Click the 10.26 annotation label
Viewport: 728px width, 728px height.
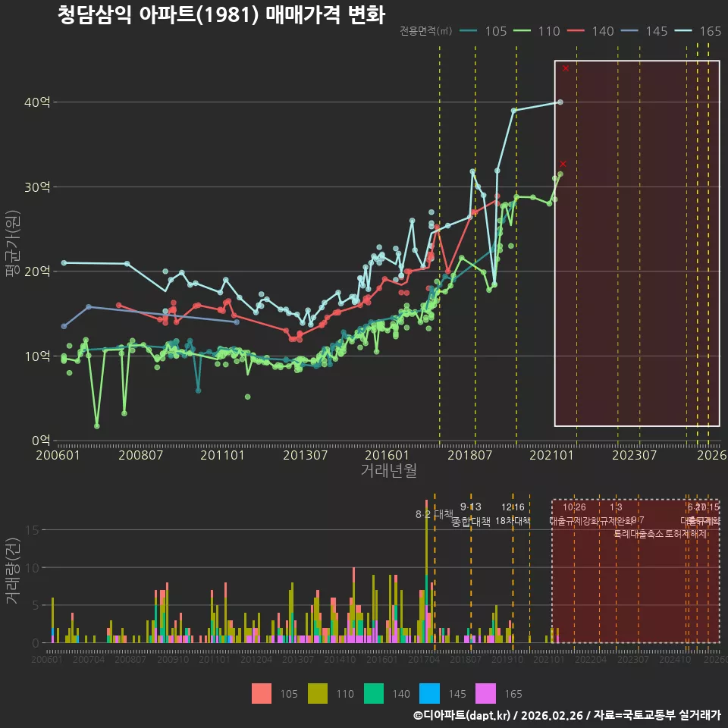pyautogui.click(x=574, y=507)
